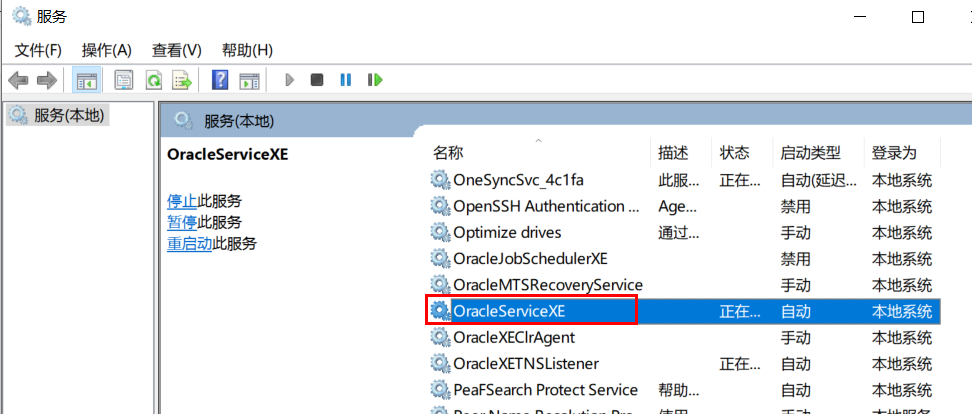
Task: Toggle the show/hide console tree icon
Action: (87, 80)
